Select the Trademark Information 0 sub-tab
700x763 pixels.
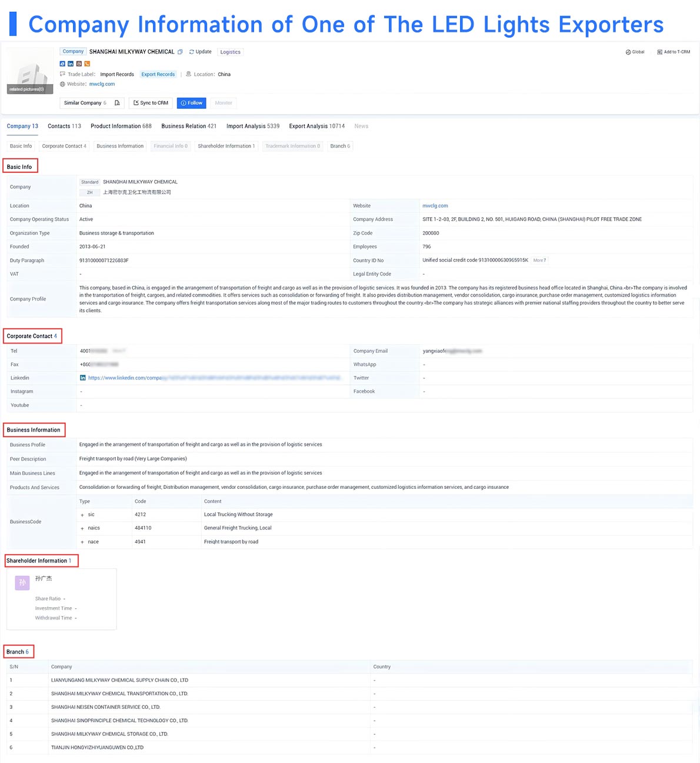293,146
